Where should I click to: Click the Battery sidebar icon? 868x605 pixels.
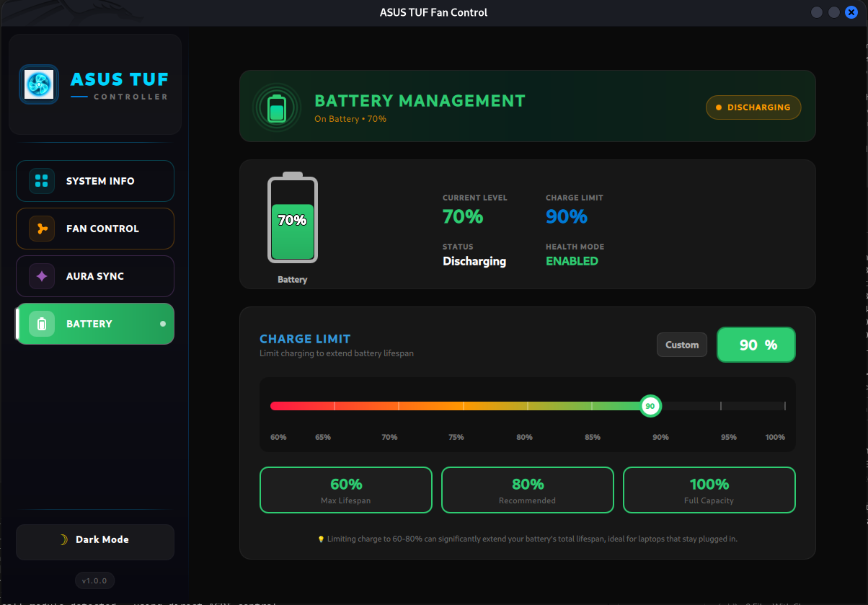pos(42,324)
